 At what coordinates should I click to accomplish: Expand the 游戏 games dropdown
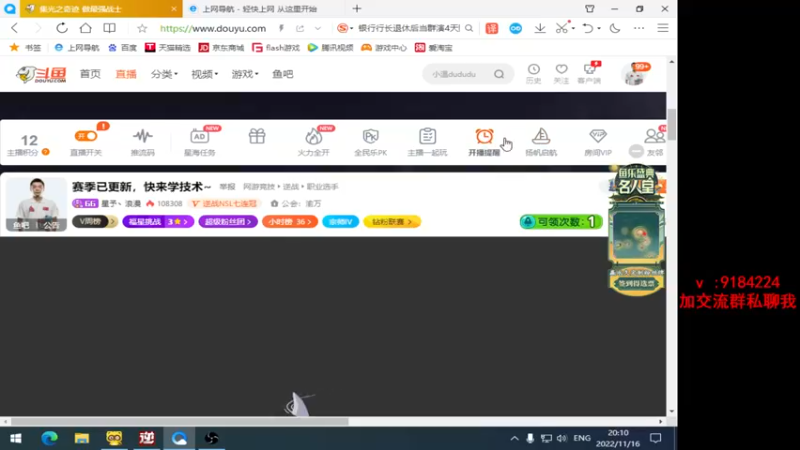[245, 74]
